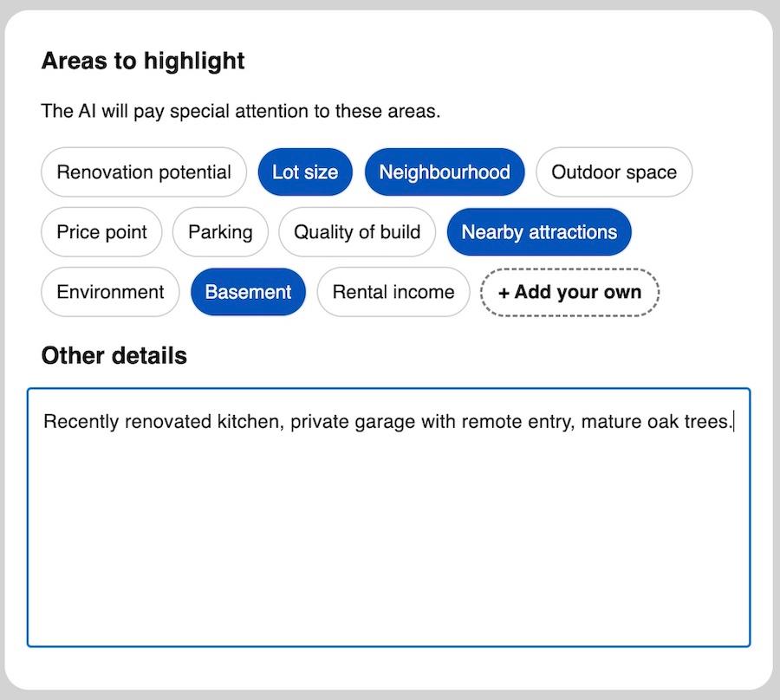The height and width of the screenshot is (700, 780).
Task: Select the Renovation potential chip
Action: [x=144, y=172]
